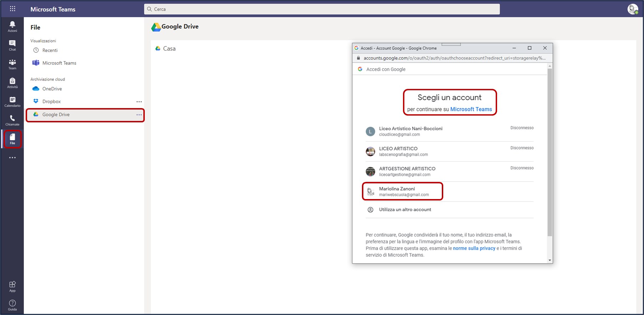Click the Google Drive logo in the header
This screenshot has width=644, height=315.
pyautogui.click(x=156, y=27)
